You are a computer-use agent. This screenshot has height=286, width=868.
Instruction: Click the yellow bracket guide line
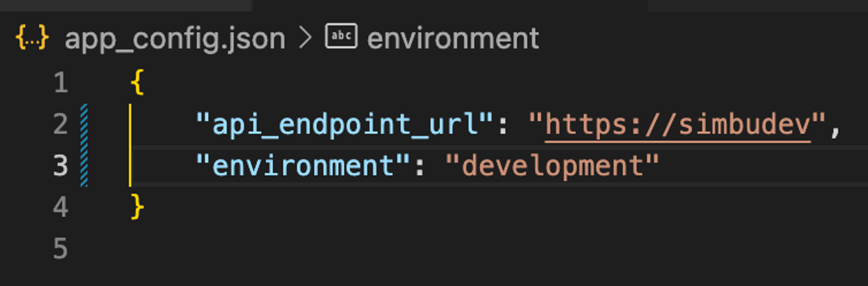click(130, 145)
